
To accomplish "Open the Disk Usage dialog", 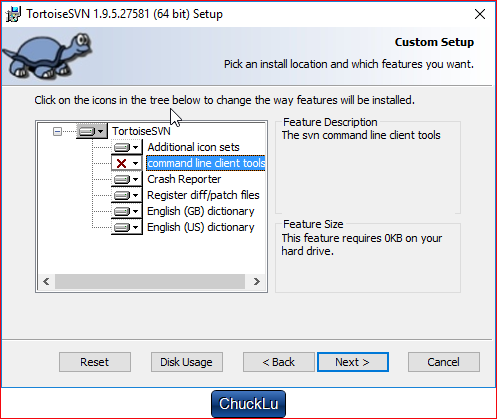I will tap(187, 362).
